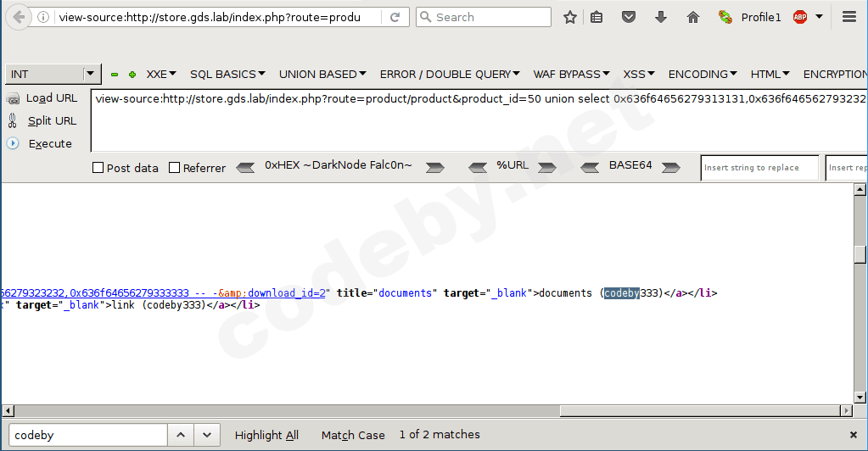Click Load URL in HackBar

[42, 98]
